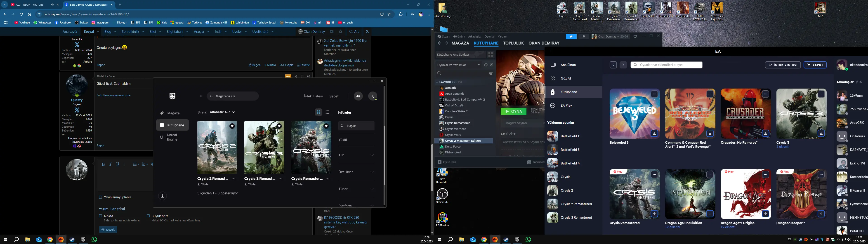This screenshot has width=868, height=244.
Task: Expand Tür filter in Epic launcher
Action: point(356,155)
